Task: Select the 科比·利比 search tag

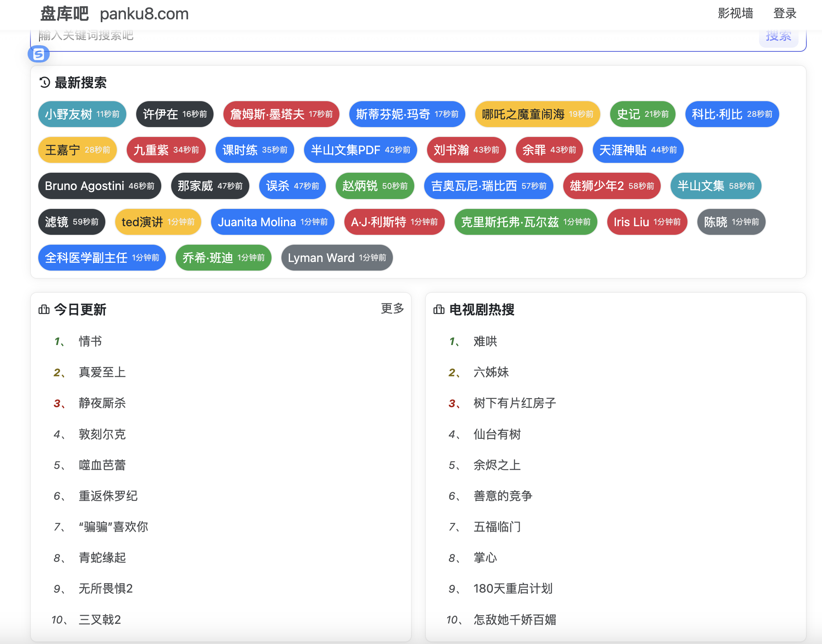Action: (x=732, y=114)
